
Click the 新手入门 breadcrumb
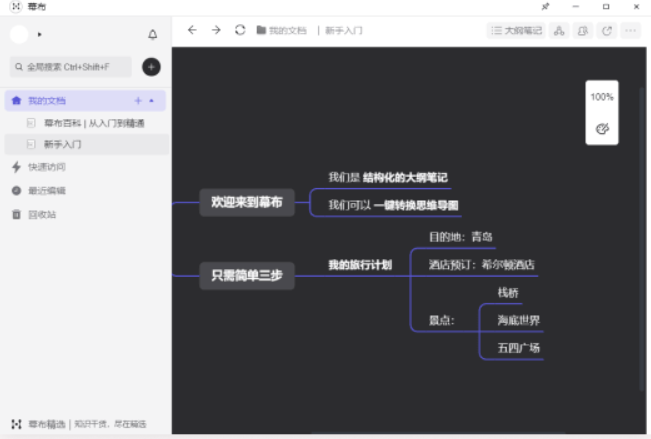[344, 31]
